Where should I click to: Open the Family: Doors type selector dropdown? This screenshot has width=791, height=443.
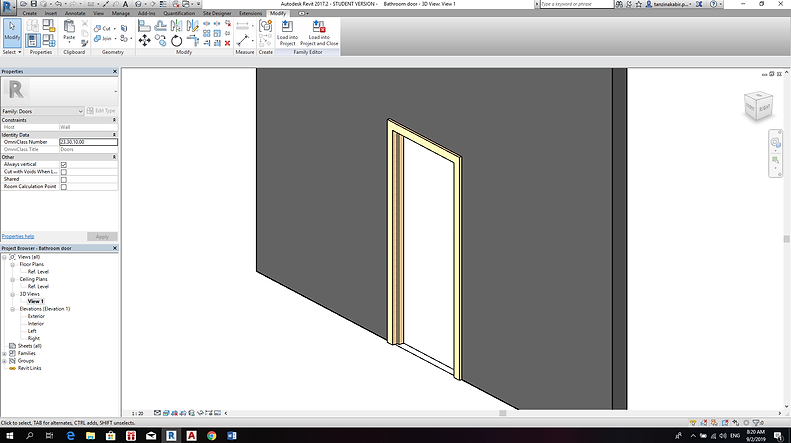coord(42,111)
